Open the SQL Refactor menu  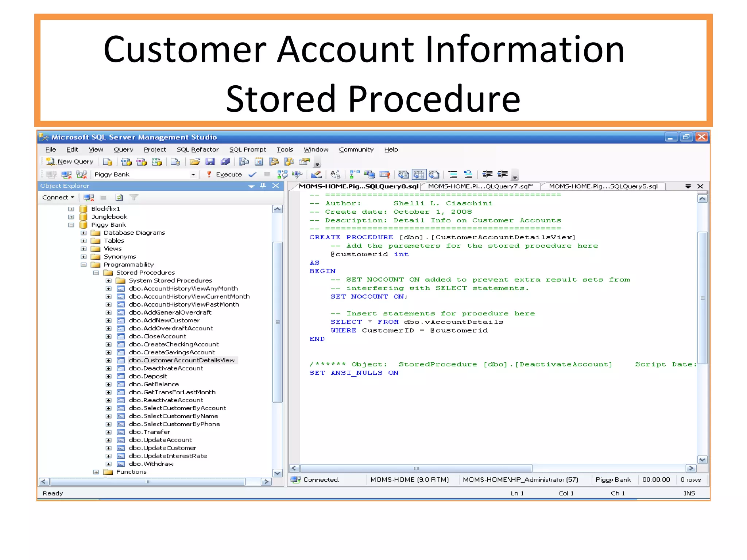pyautogui.click(x=198, y=149)
